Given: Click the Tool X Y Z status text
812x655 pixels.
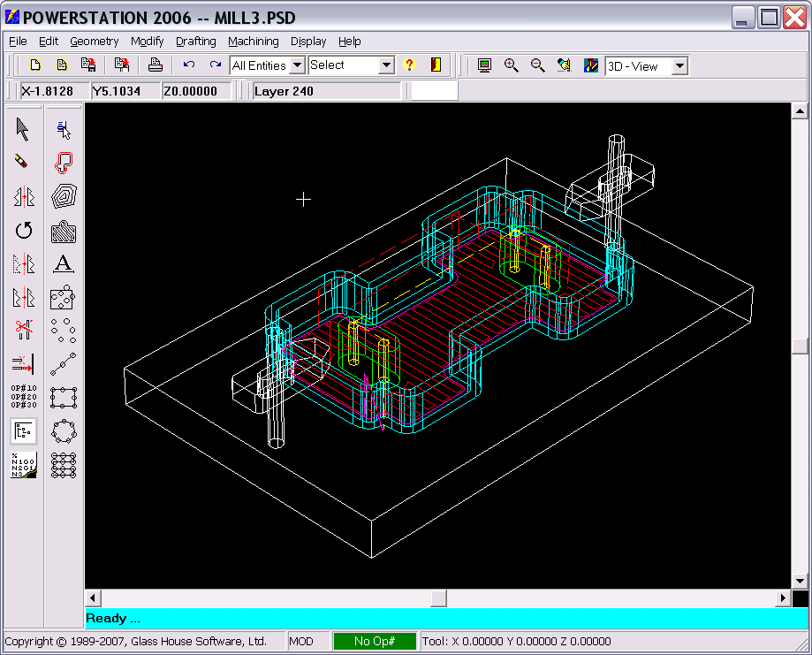Looking at the screenshot, I should pos(516,641).
